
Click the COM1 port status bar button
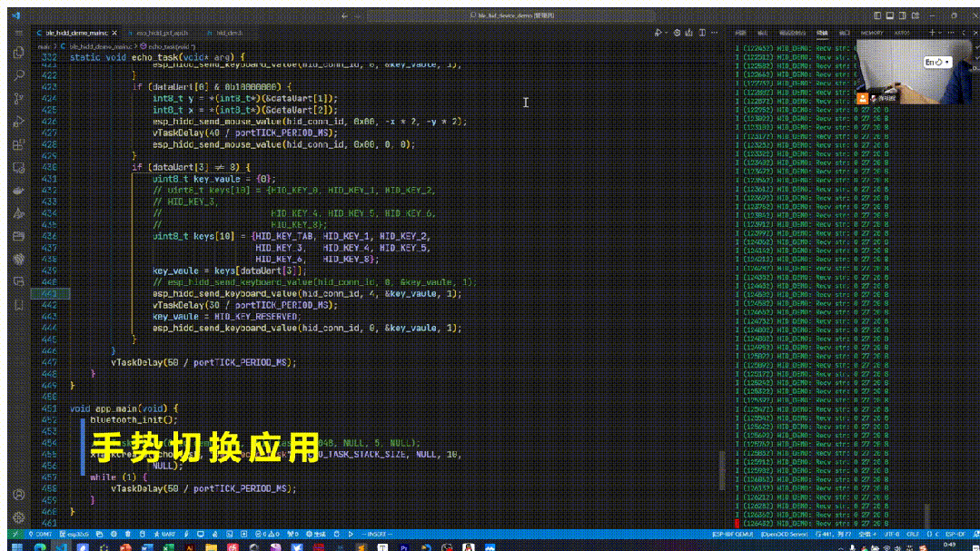point(41,535)
